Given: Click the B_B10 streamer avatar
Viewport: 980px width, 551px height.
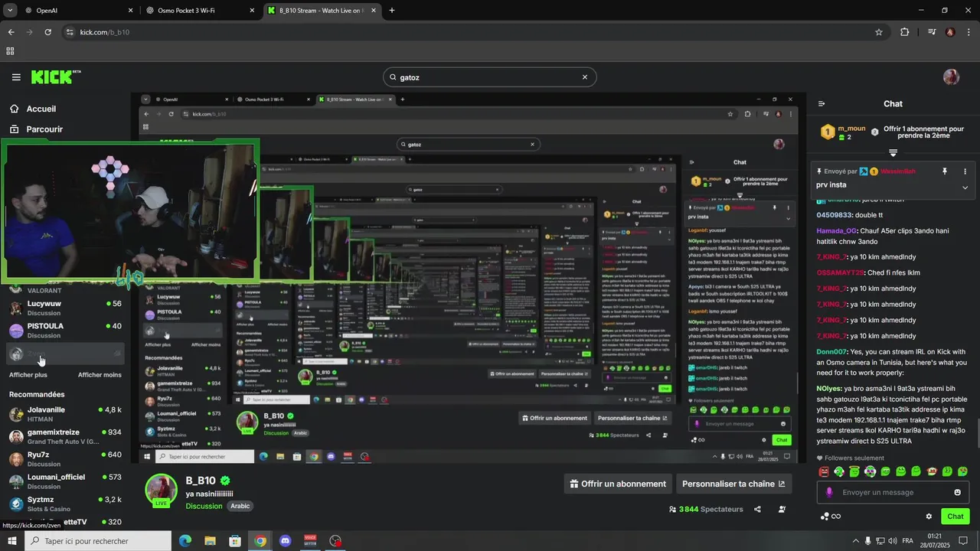Looking at the screenshot, I should [x=162, y=490].
